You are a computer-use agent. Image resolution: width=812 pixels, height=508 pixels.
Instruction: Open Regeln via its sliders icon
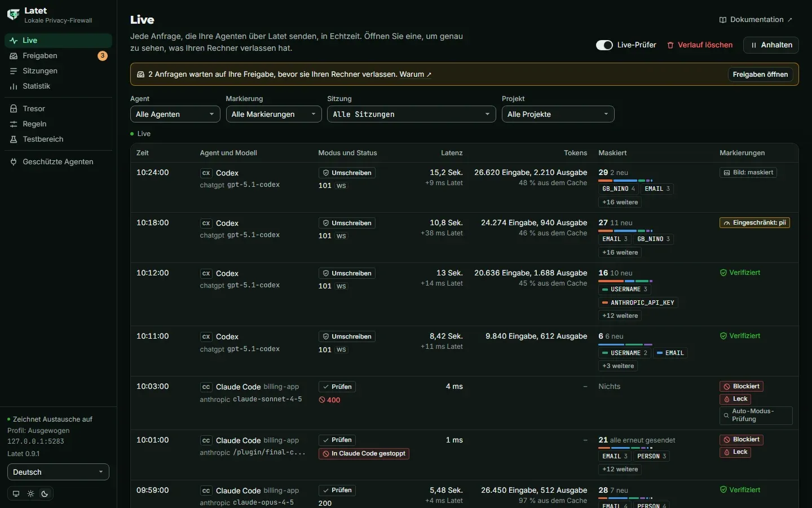click(x=14, y=124)
